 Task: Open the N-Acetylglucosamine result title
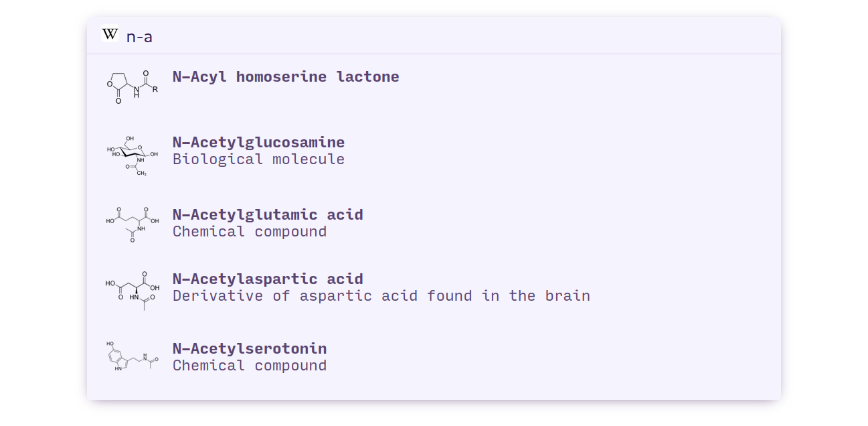[258, 143]
